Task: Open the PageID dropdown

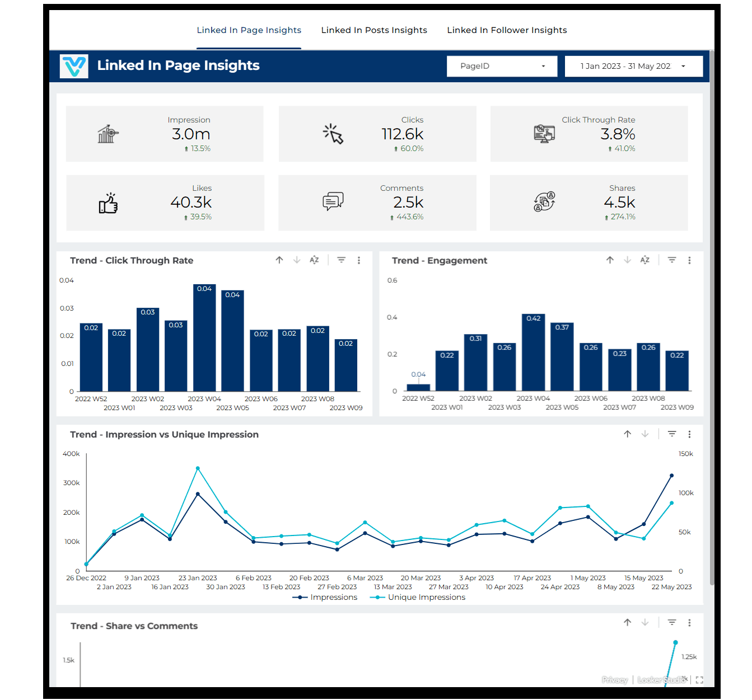Action: [x=502, y=66]
